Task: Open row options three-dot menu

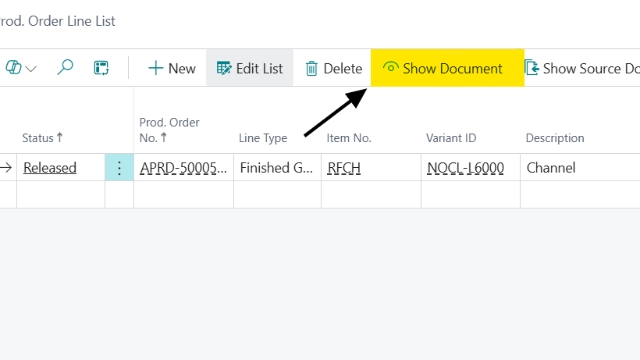Action: [119, 167]
